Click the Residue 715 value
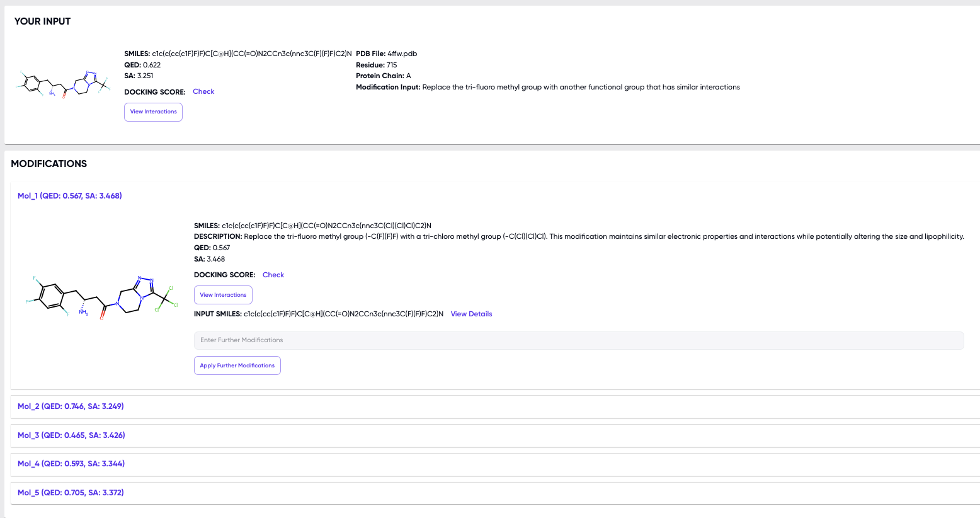The width and height of the screenshot is (980, 518). click(392, 65)
